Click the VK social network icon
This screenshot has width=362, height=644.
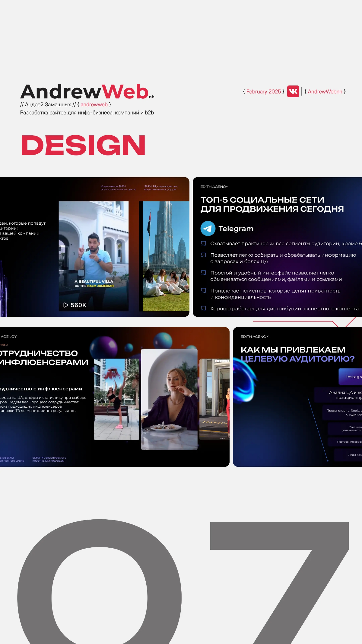(x=293, y=91)
